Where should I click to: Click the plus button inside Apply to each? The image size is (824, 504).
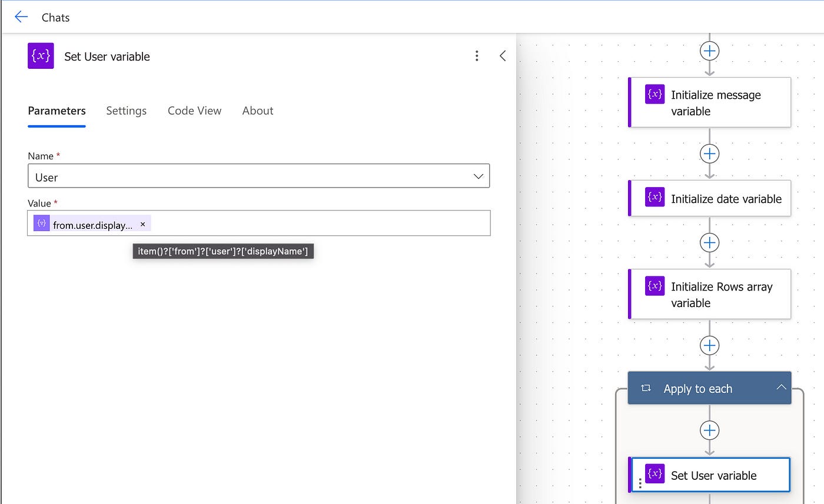click(710, 430)
